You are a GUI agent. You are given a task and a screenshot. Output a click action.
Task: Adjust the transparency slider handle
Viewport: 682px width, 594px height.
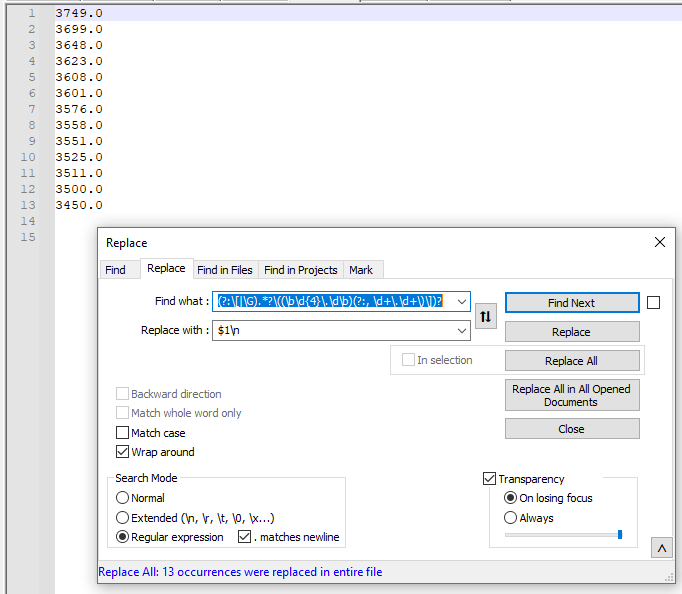(620, 534)
